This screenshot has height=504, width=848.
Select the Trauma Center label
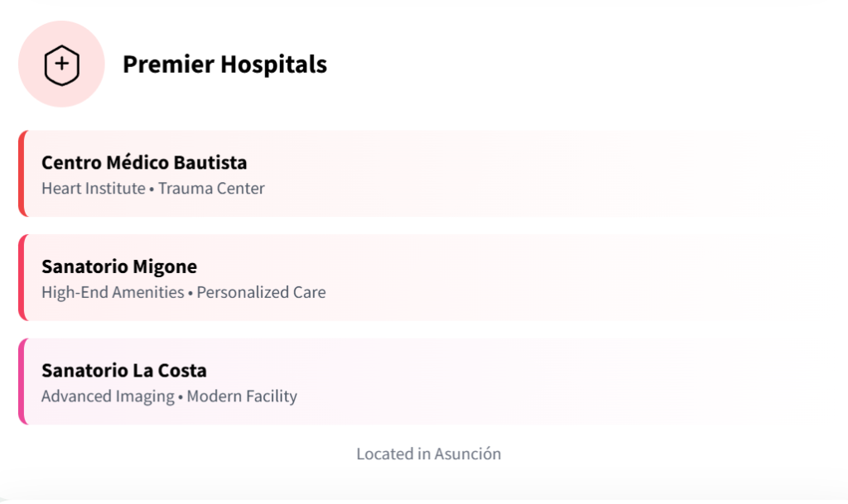(x=211, y=189)
